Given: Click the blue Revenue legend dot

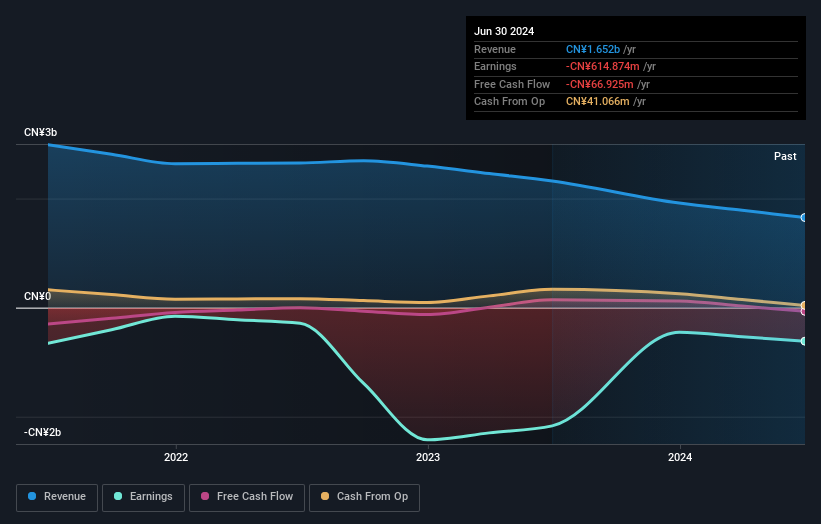Looking at the screenshot, I should [x=32, y=496].
